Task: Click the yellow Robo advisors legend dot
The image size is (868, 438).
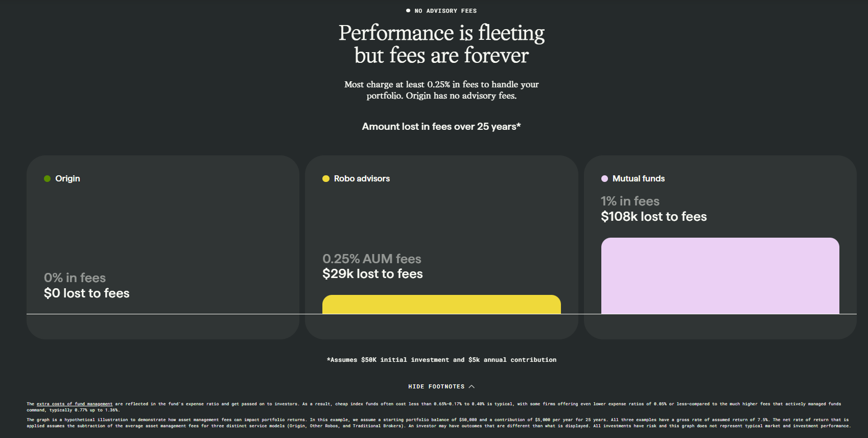Action: (326, 178)
